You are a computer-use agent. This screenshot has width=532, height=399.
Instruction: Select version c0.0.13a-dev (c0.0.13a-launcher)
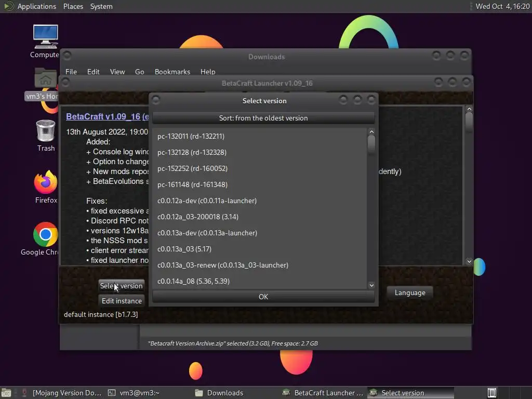pyautogui.click(x=260, y=233)
